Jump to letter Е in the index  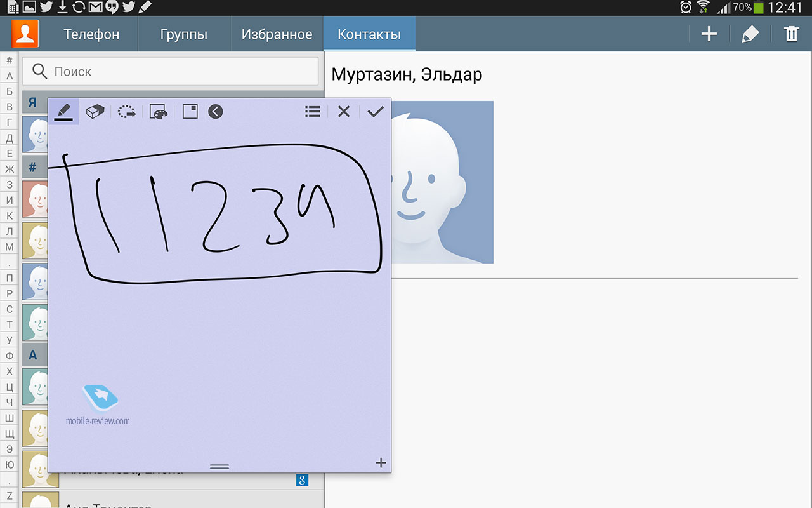point(10,154)
